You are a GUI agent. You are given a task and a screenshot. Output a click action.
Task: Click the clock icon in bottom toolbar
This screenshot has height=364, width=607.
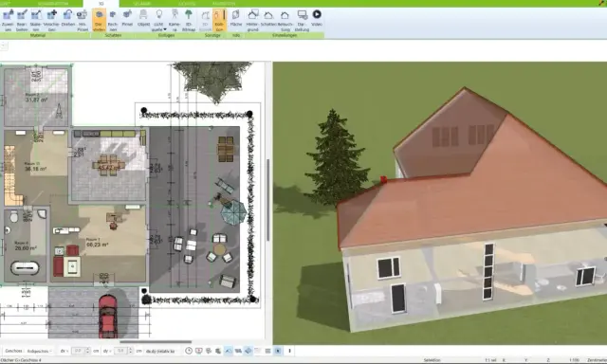click(189, 351)
